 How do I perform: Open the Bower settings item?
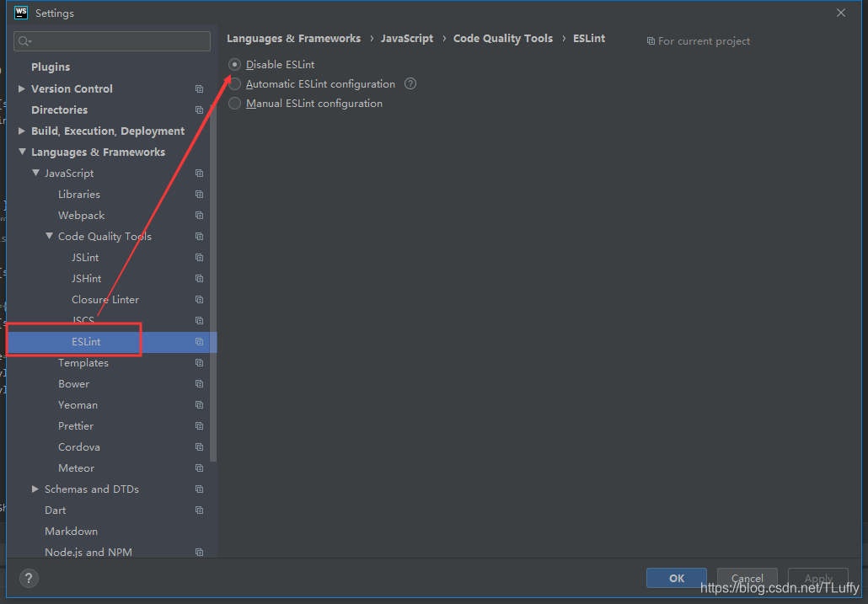[73, 384]
